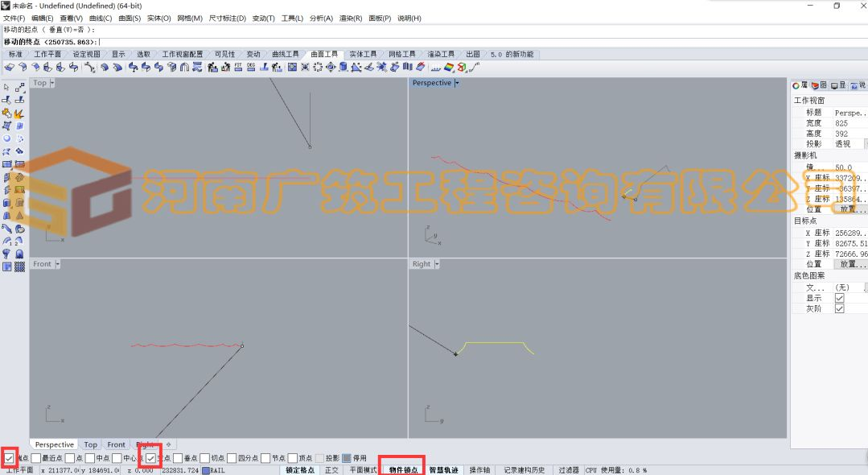
Task: Click the rainbow-colored surface analysis icon
Action: 449,67
